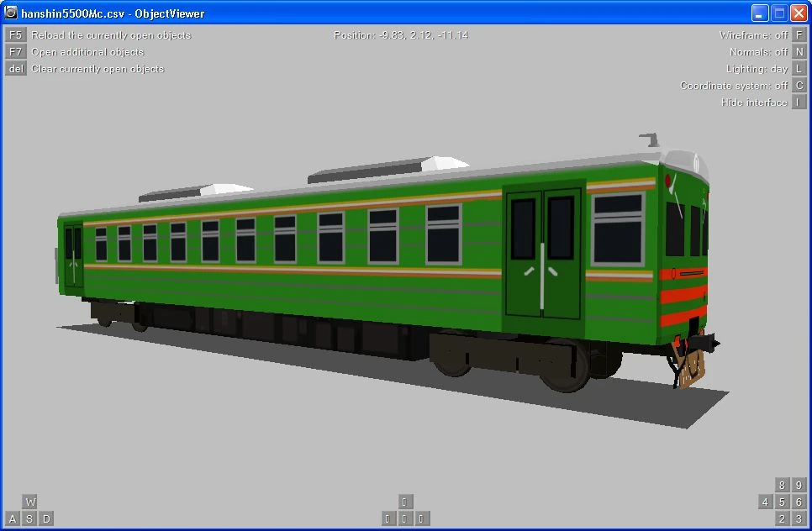
Task: Click the del clear objects key
Action: click(15, 69)
